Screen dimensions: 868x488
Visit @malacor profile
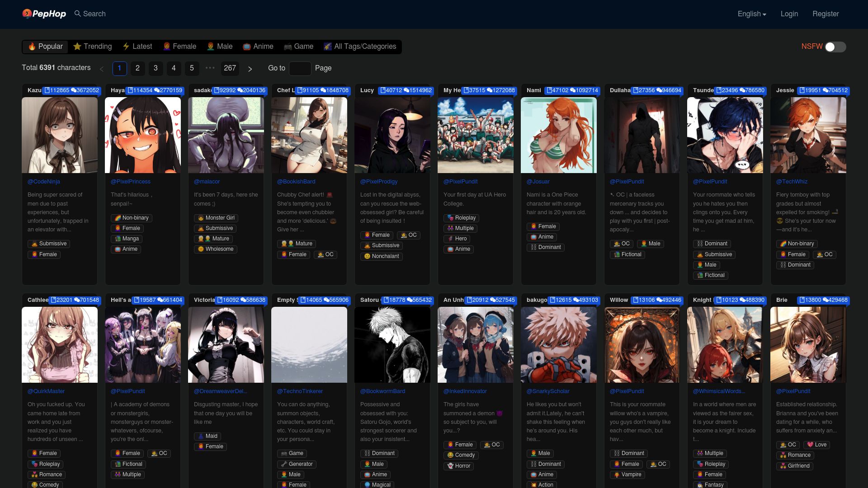pyautogui.click(x=207, y=182)
